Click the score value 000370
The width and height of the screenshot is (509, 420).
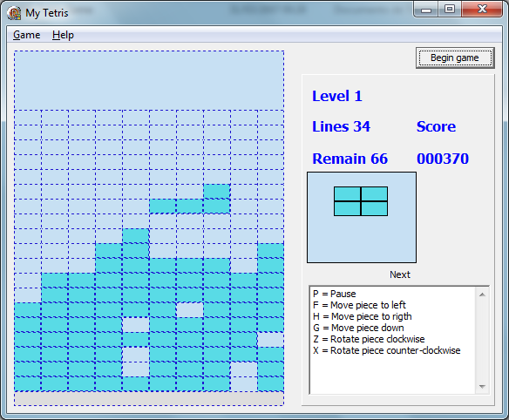tap(443, 159)
